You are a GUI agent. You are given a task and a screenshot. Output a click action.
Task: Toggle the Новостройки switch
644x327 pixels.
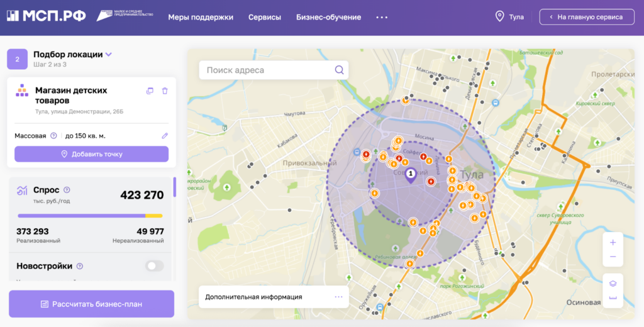[154, 266]
